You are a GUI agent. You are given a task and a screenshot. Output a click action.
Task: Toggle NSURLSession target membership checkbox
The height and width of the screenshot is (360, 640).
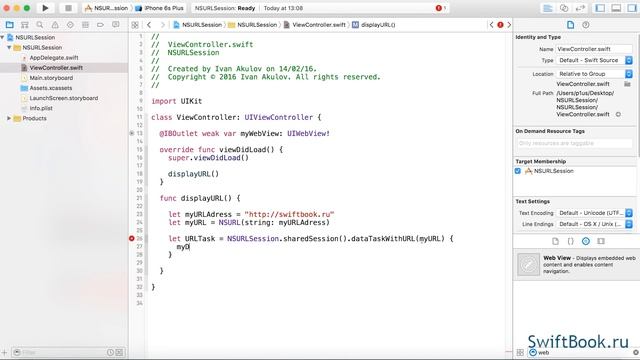(518, 171)
